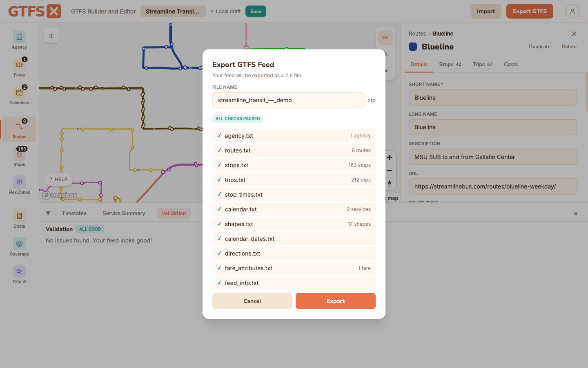Open the Fares sidebar icon
This screenshot has width=588, height=368.
pos(19,65)
